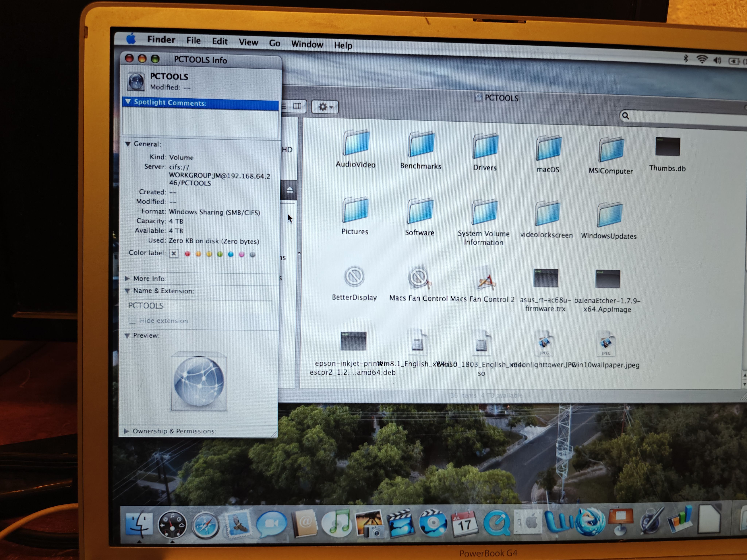Open the View menu

[248, 42]
